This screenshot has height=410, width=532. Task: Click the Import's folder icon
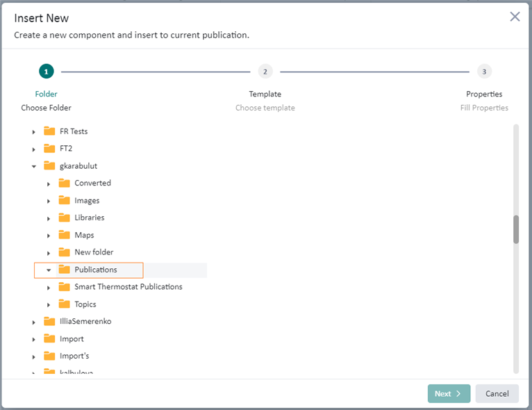[49, 356]
